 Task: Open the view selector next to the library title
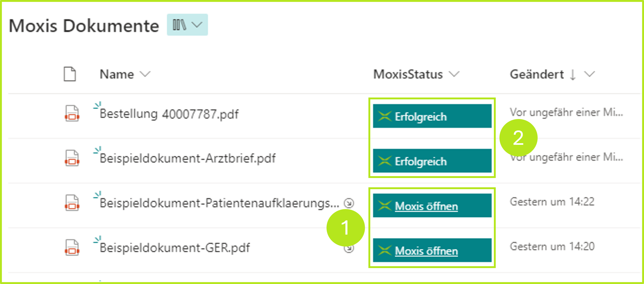(x=197, y=25)
